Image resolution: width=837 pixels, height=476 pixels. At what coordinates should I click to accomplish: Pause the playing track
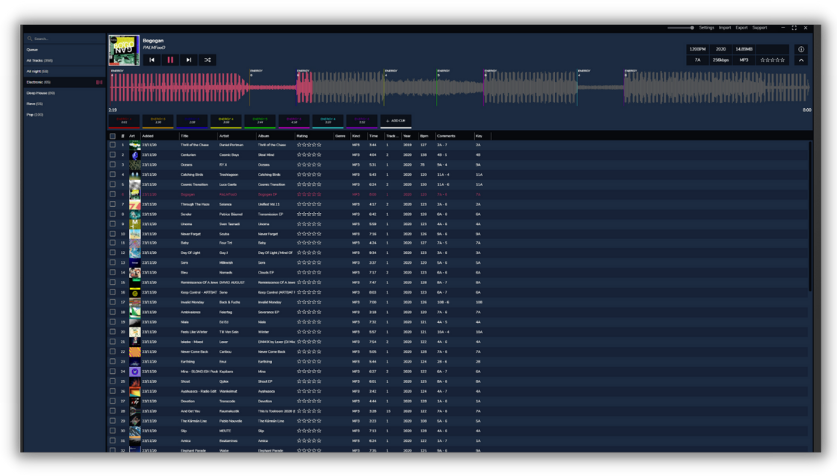[170, 60]
